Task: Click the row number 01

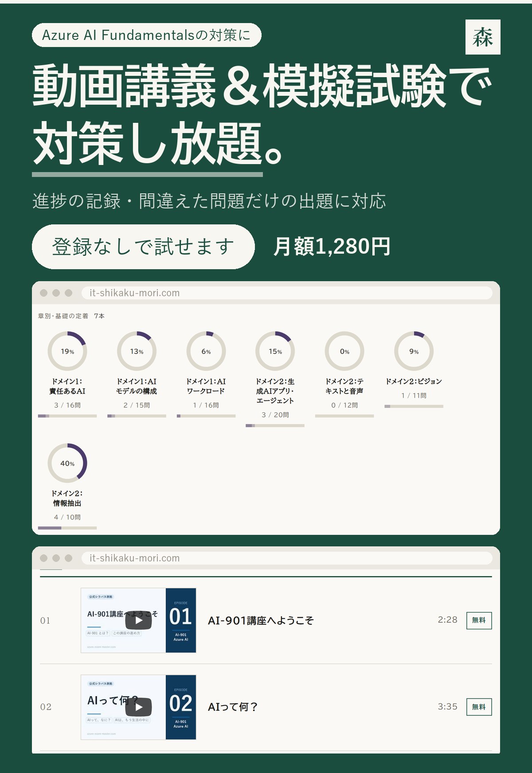Action: 45,620
